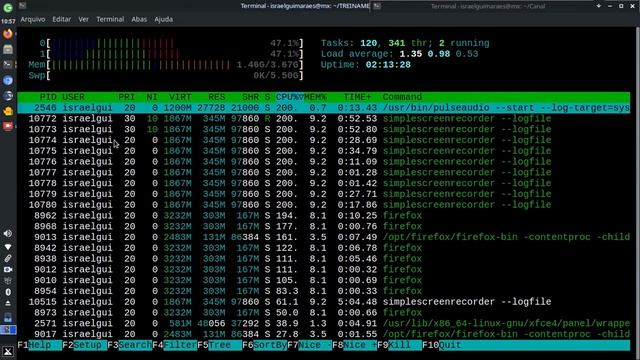The width and height of the screenshot is (640, 360).
Task: Sort by the MEM% column header
Action: pos(315,97)
